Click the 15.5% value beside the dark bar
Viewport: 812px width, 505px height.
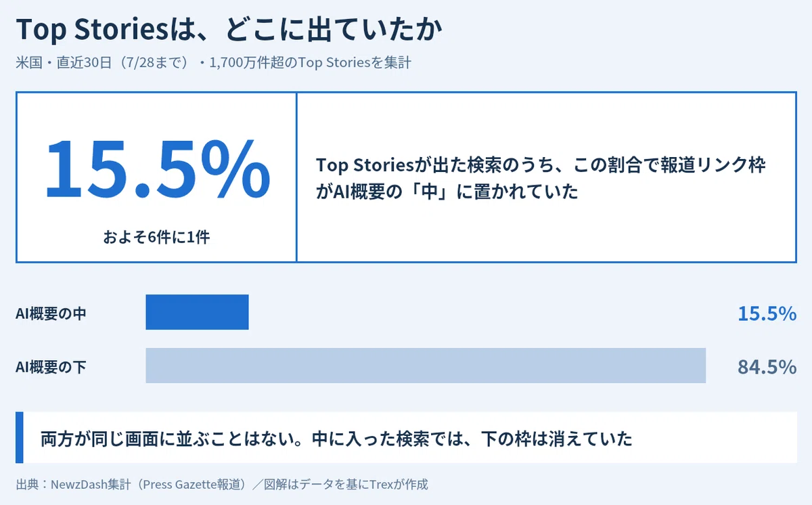pos(767,313)
